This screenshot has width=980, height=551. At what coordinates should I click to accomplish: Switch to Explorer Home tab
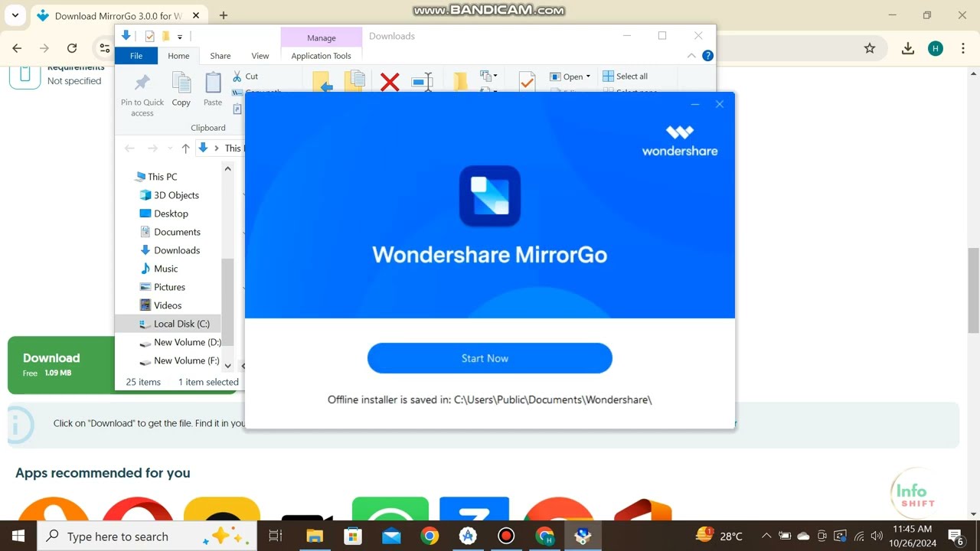pyautogui.click(x=178, y=56)
